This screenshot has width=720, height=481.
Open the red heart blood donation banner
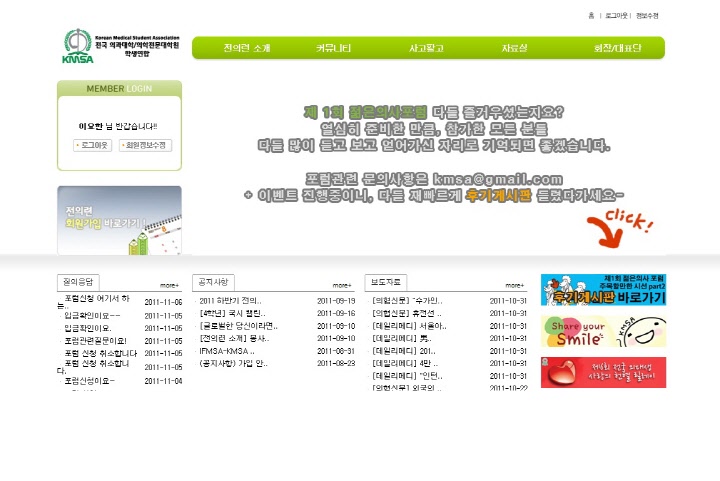tap(603, 372)
